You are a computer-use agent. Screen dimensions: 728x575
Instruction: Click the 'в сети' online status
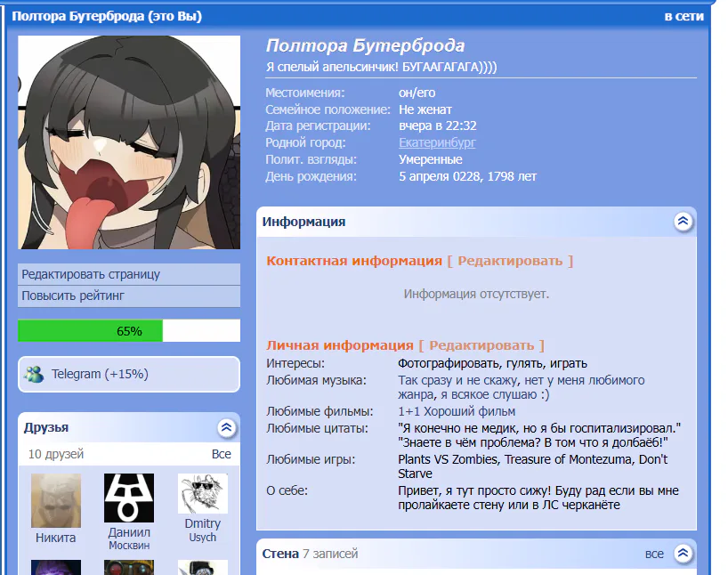click(x=684, y=16)
